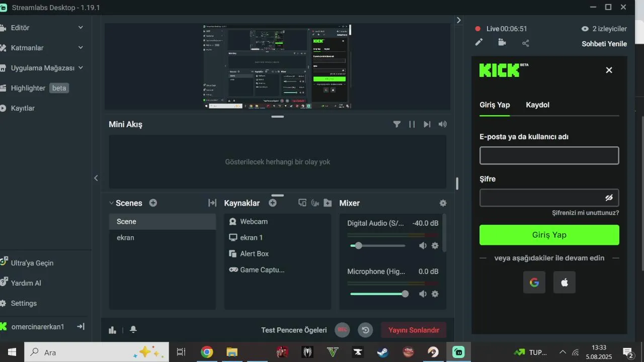Collapse the left sidebar with the chevron
The height and width of the screenshot is (362, 644).
point(96,178)
